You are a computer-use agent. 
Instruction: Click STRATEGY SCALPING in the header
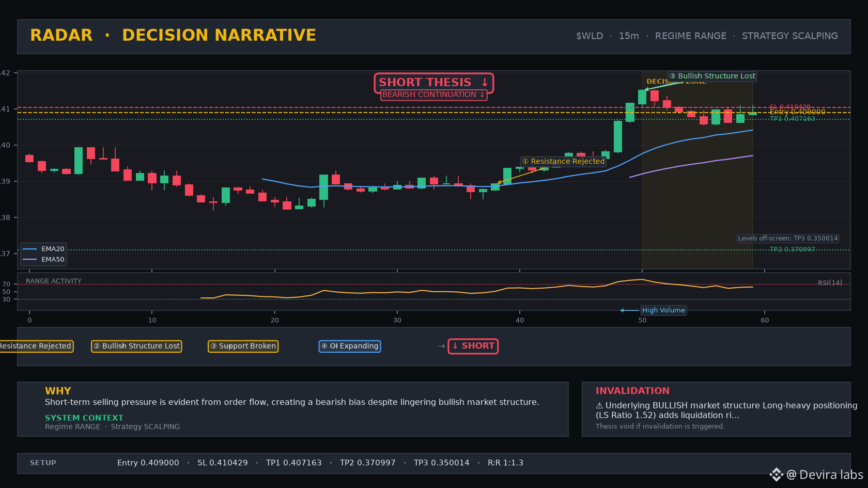(790, 36)
